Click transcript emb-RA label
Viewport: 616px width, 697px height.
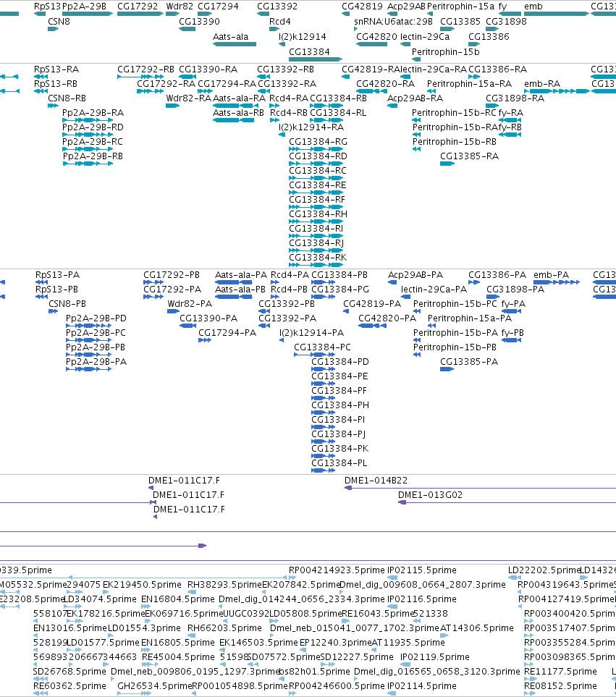pyautogui.click(x=542, y=83)
